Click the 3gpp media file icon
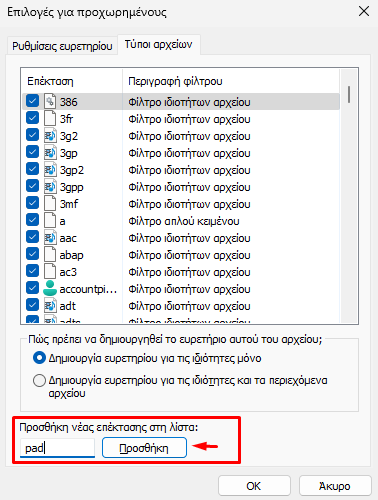This screenshot has height=500, width=378. point(50,186)
